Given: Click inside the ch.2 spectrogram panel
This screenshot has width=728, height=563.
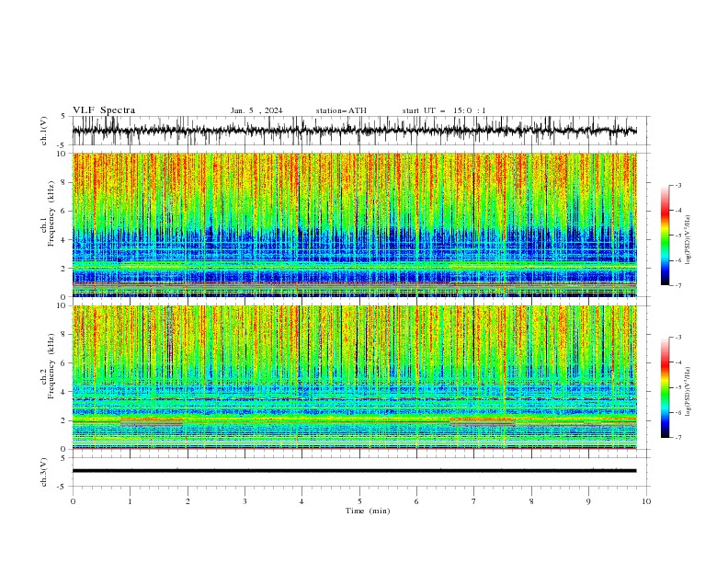Looking at the screenshot, I should [x=354, y=377].
